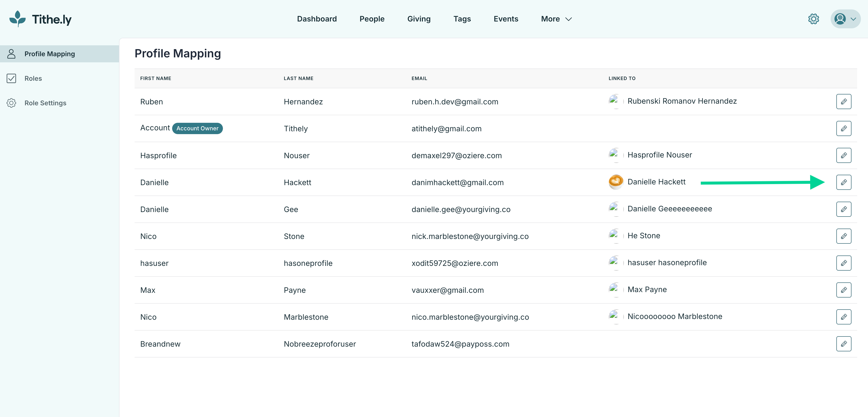The image size is (868, 417).
Task: Expand the More dropdown menu
Action: [556, 19]
